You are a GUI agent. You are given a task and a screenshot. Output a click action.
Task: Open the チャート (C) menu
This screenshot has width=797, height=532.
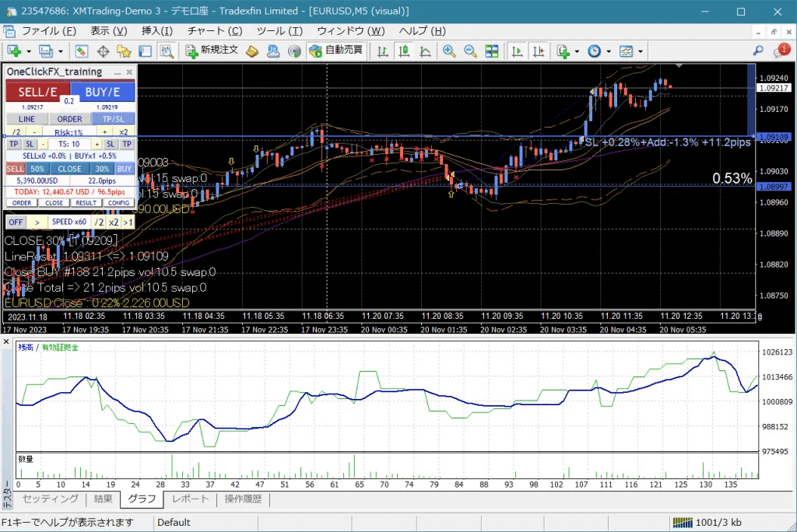coord(215,31)
